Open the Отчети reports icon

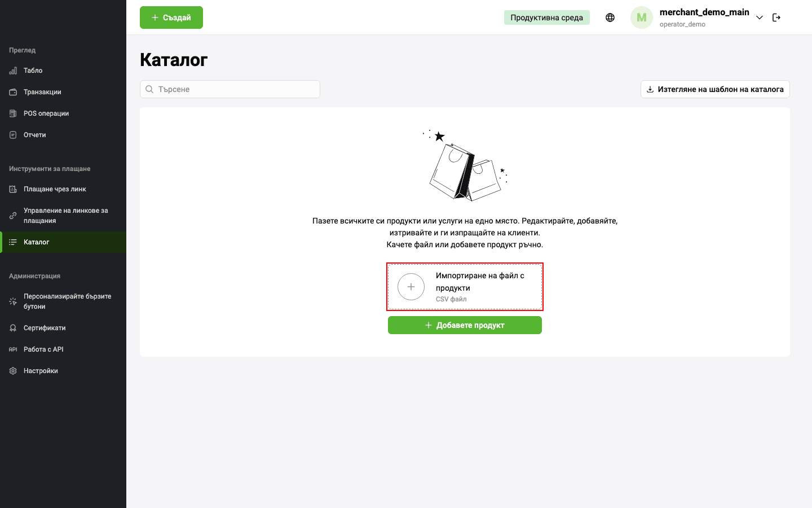coord(13,135)
